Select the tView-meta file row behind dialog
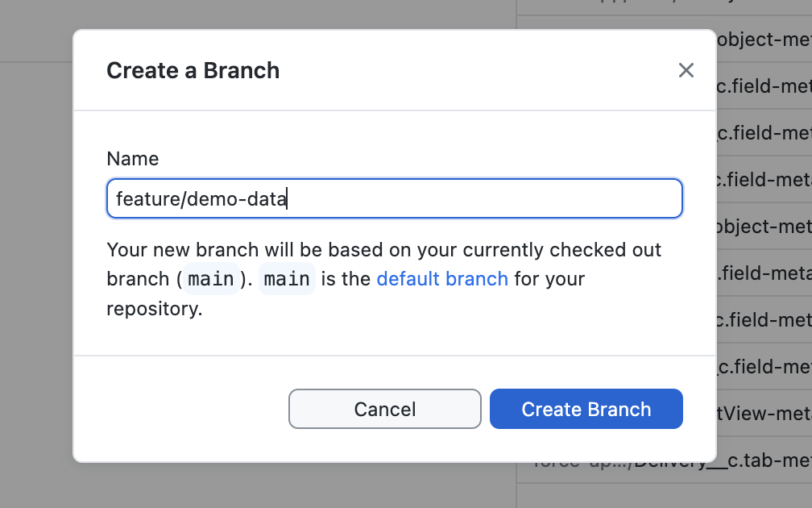This screenshot has width=812, height=508. [764, 414]
